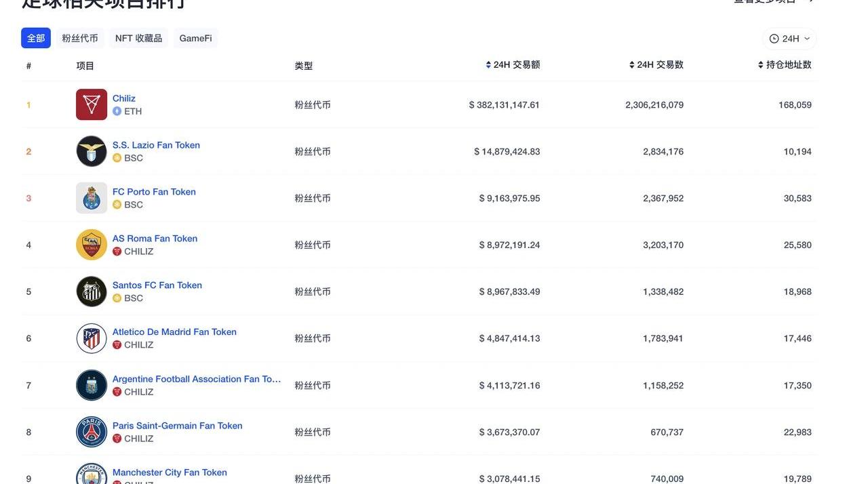Open Santos FC Fan Token link
The height and width of the screenshot is (484, 868).
[x=157, y=285]
